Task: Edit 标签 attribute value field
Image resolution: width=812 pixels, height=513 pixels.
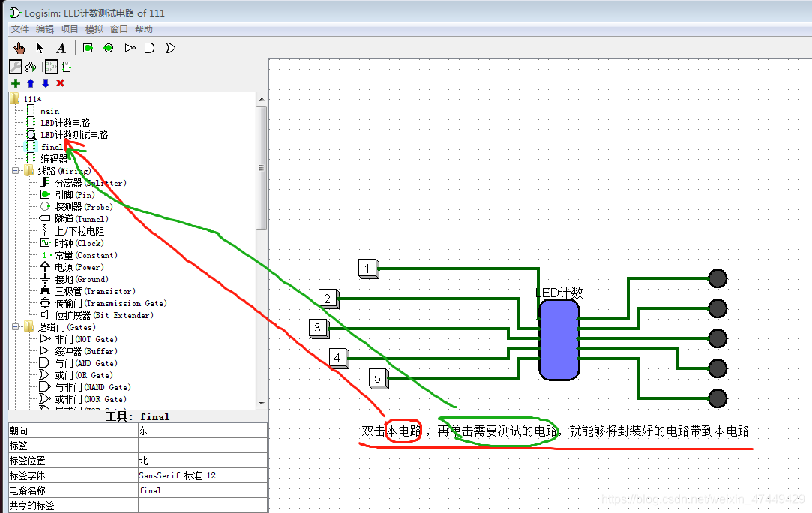Action: click(202, 445)
